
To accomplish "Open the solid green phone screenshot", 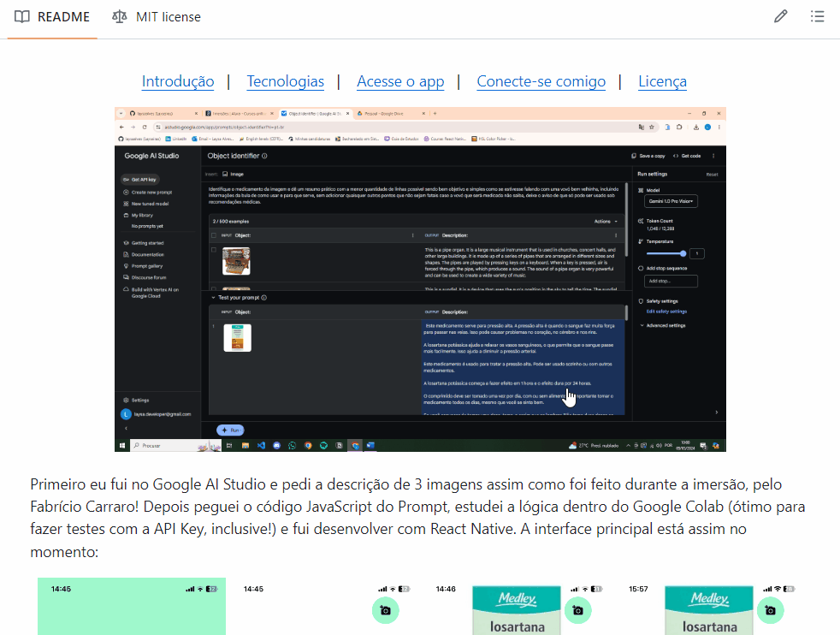I will (132, 608).
